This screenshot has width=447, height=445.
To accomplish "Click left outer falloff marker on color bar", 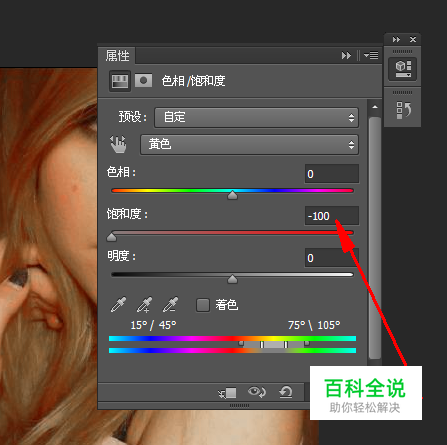I will coord(241,343).
